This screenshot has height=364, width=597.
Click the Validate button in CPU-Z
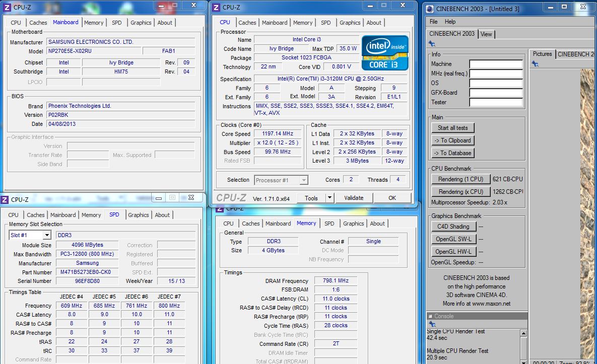354,198
